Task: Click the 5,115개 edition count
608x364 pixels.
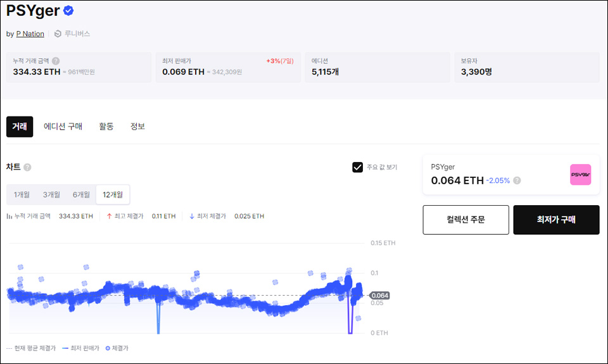Action: [326, 72]
